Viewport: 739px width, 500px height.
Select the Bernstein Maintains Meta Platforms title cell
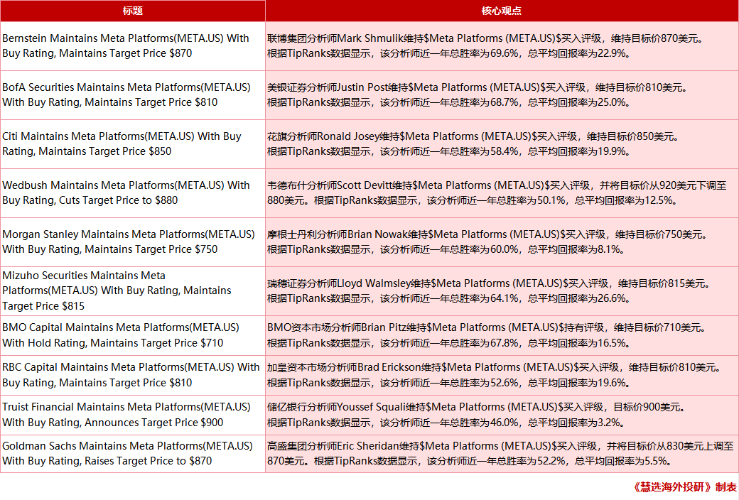(133, 46)
